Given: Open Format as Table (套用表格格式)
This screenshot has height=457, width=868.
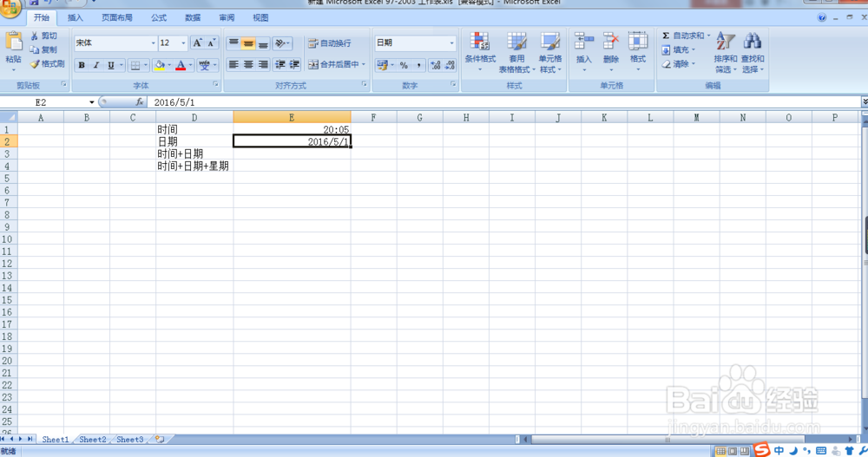Looking at the screenshot, I should (516, 52).
